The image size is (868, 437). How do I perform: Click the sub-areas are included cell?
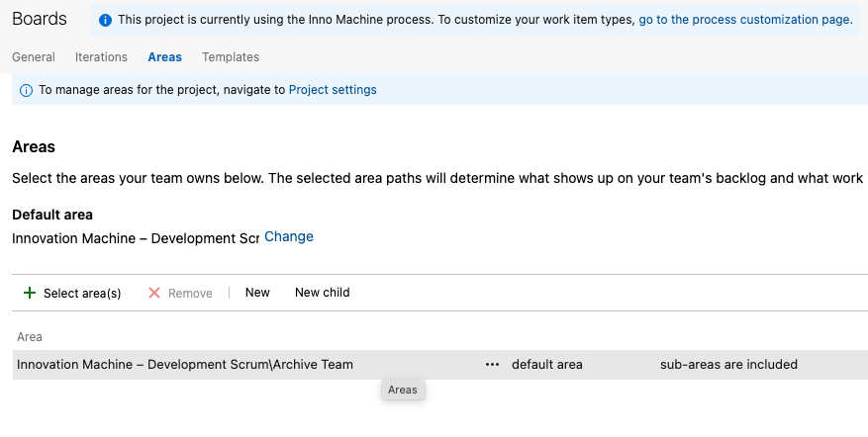[x=728, y=365]
